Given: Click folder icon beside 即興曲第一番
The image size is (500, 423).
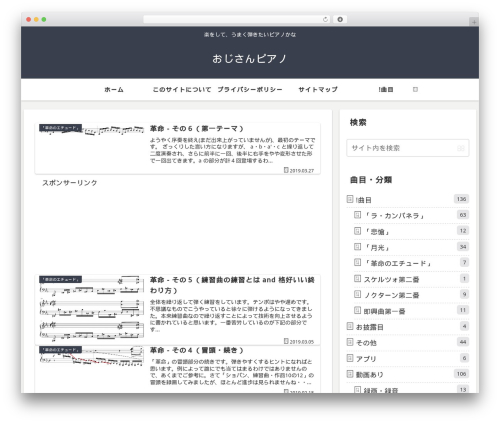Looking at the screenshot, I should [357, 310].
